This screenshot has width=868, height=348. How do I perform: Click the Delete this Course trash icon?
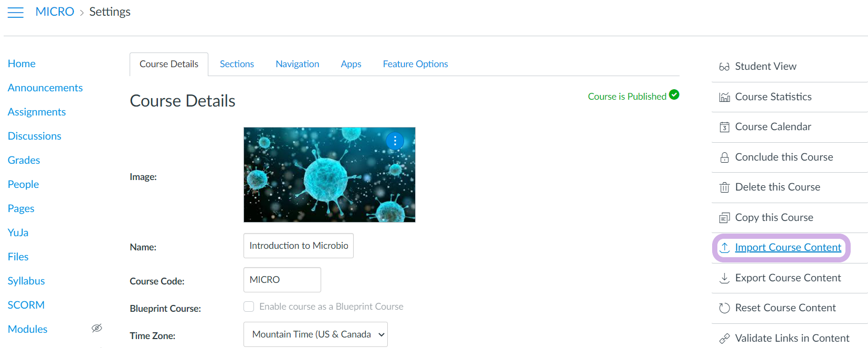724,187
